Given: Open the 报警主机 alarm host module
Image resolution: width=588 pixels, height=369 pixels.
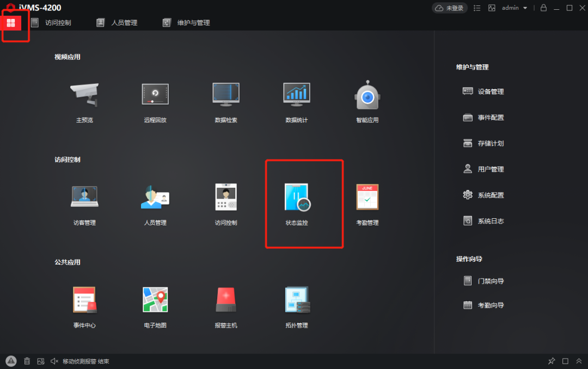Looking at the screenshot, I should point(225,306).
